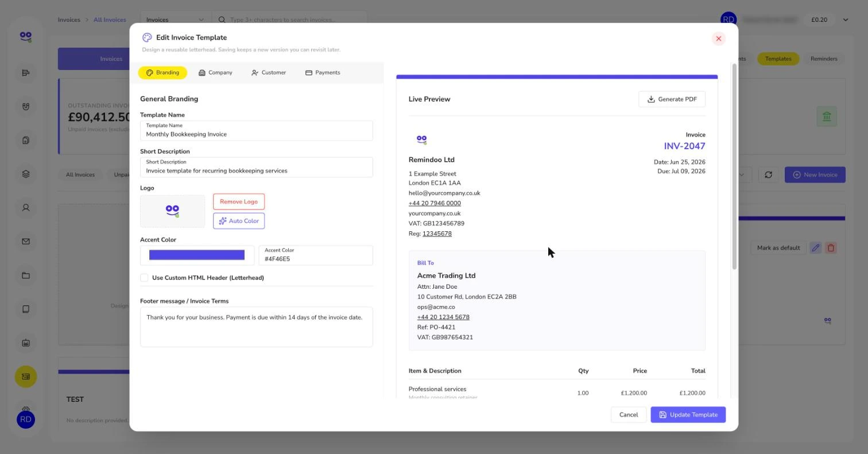Screen dimensions: 868x454
Task: Open the Company tab
Action: click(215, 73)
